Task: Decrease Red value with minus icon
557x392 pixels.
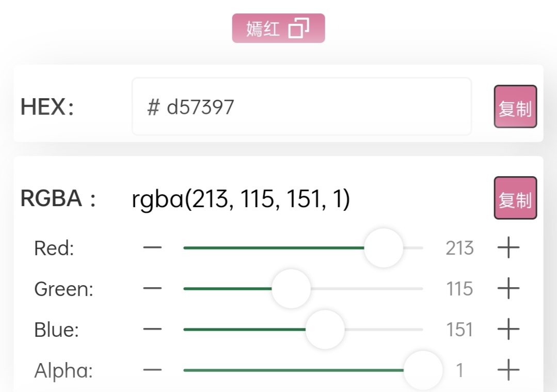Action: 152,248
